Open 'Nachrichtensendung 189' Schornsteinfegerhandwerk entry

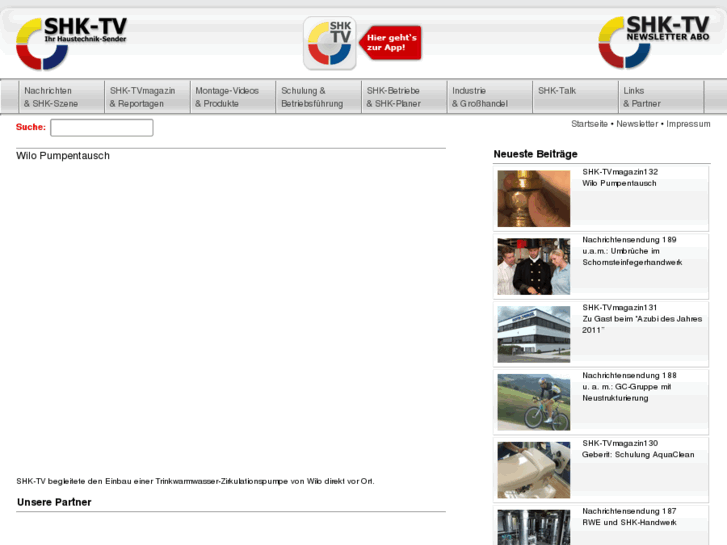coord(601,266)
